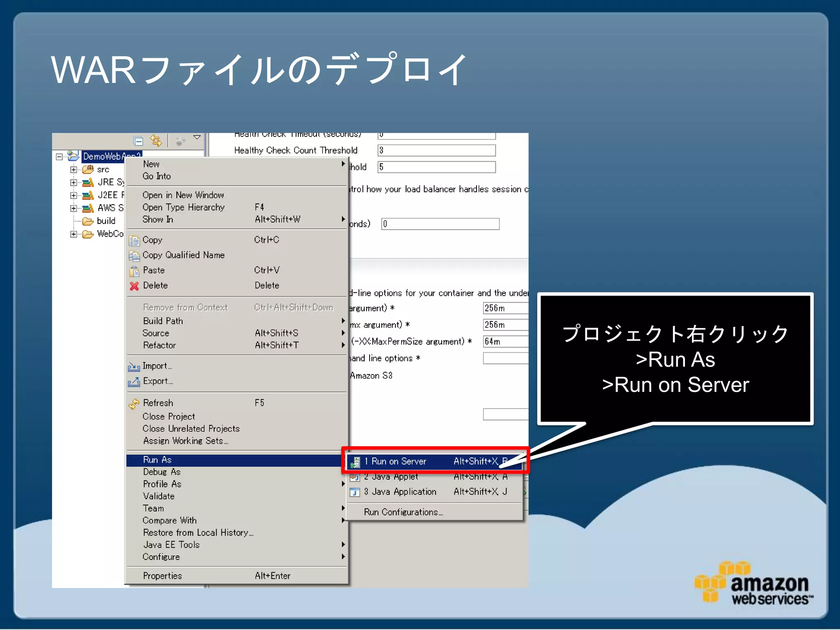840x630 pixels.
Task: Open the Profile As submenu
Action: pyautogui.click(x=237, y=484)
